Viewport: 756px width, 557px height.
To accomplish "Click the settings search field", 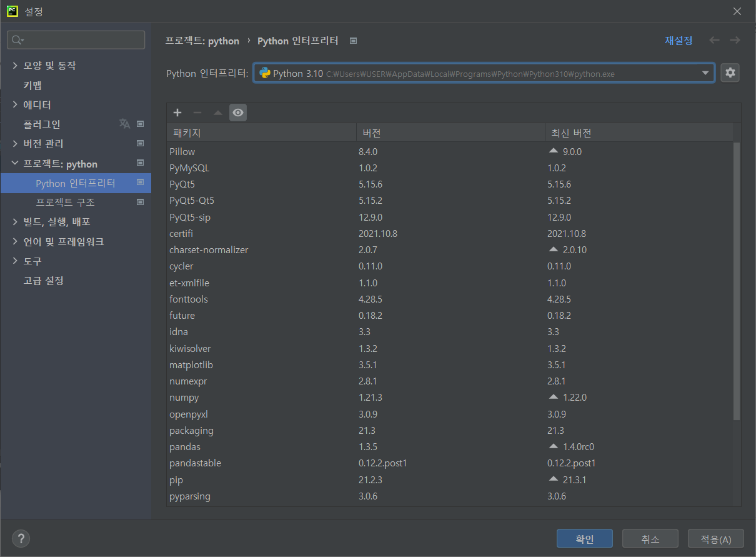I will (x=76, y=40).
